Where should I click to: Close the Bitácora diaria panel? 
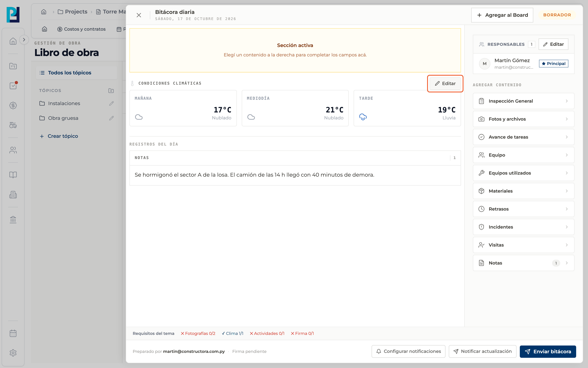[139, 15]
